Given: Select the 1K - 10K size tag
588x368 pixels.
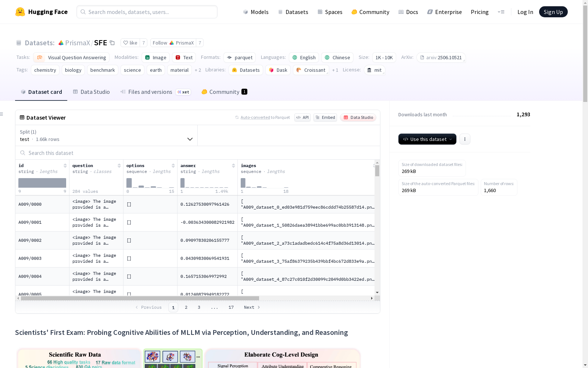Looking at the screenshot, I should click(x=384, y=57).
